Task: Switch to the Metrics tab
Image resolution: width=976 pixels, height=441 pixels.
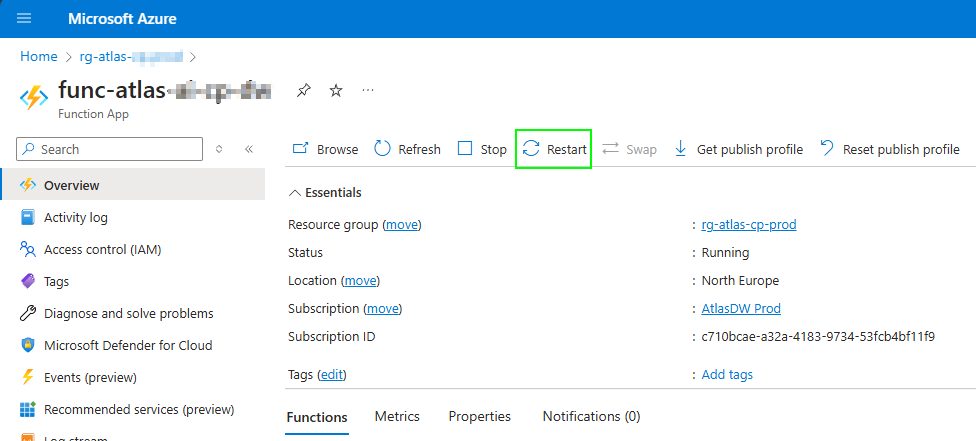Action: point(397,416)
